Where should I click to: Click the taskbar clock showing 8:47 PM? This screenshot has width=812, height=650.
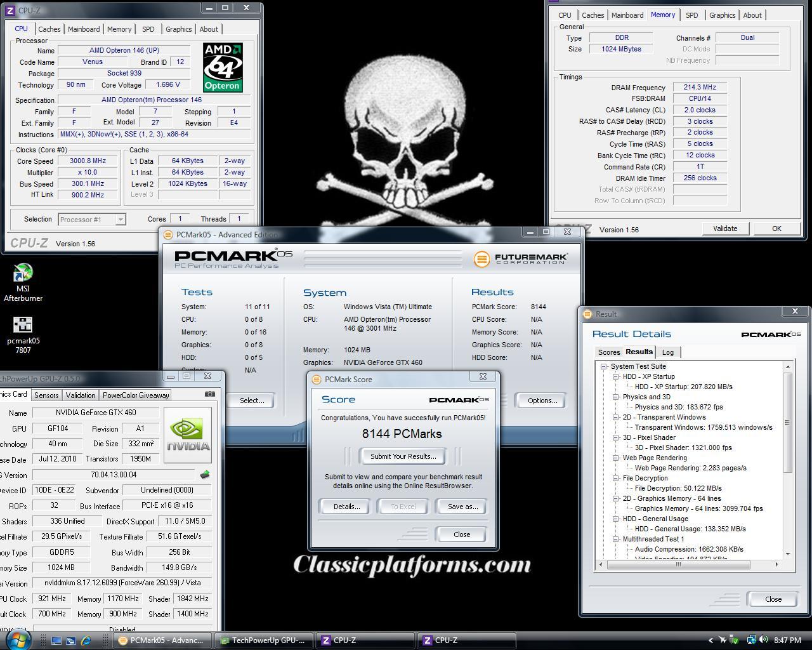[x=787, y=640]
